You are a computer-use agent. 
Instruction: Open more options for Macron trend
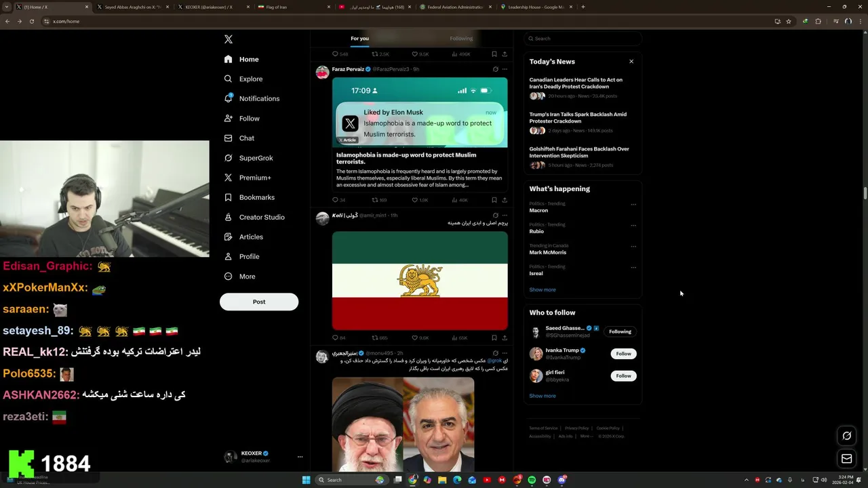pos(633,204)
